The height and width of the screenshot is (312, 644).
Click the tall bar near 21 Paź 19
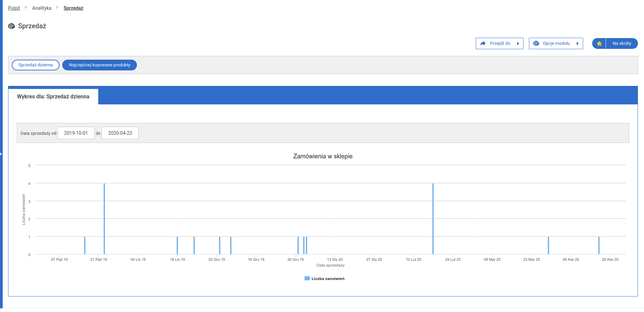(x=104, y=219)
